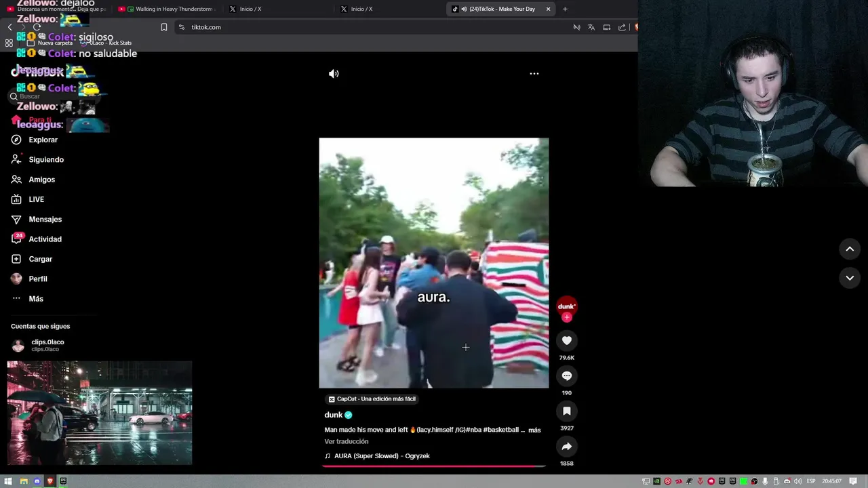
Task: Expand video description with más
Action: point(534,430)
